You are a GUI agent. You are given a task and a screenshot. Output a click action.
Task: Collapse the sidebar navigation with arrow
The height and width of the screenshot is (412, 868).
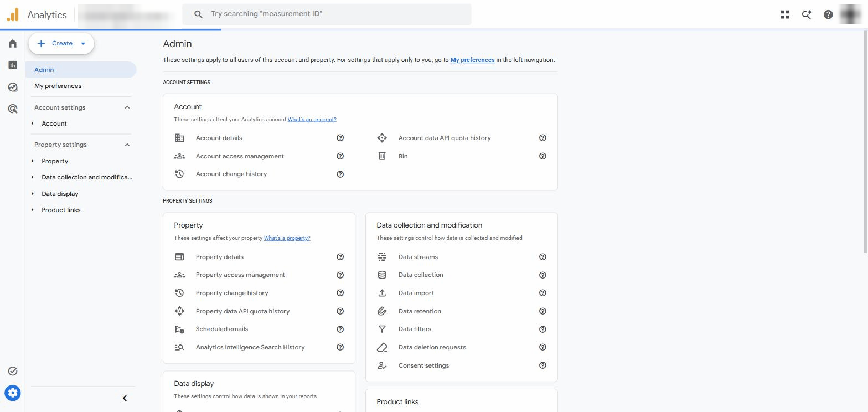point(125,398)
